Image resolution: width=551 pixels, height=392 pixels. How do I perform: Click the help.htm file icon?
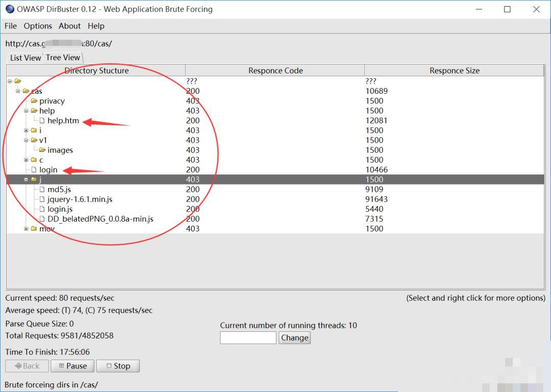click(x=42, y=120)
